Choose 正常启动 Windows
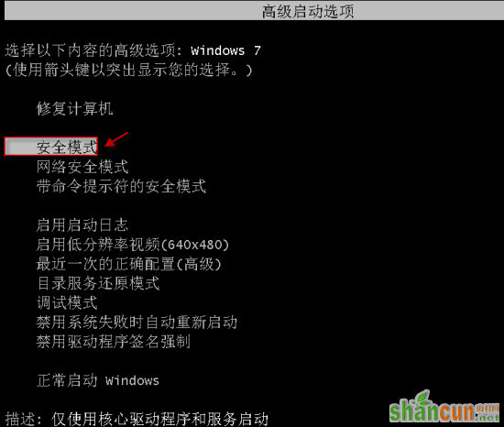 [98, 380]
